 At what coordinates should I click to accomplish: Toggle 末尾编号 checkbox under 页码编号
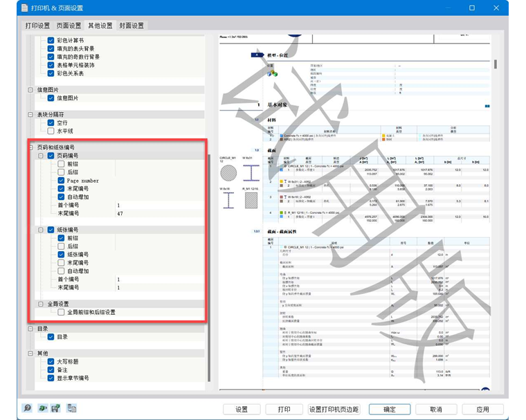tap(61, 188)
